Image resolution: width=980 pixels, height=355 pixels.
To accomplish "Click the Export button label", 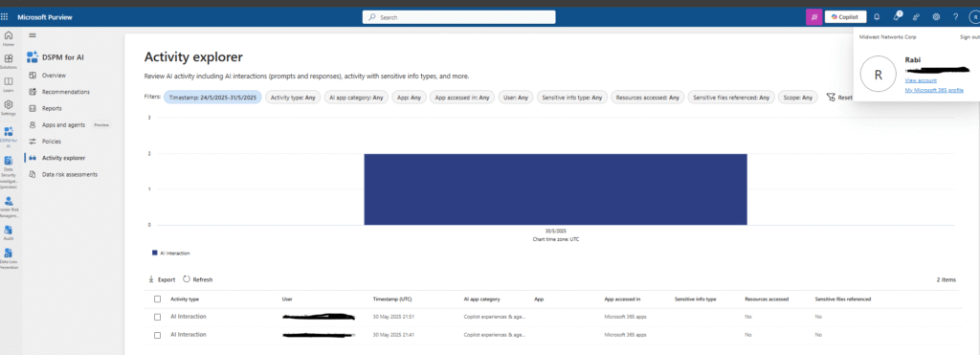I will (167, 280).
